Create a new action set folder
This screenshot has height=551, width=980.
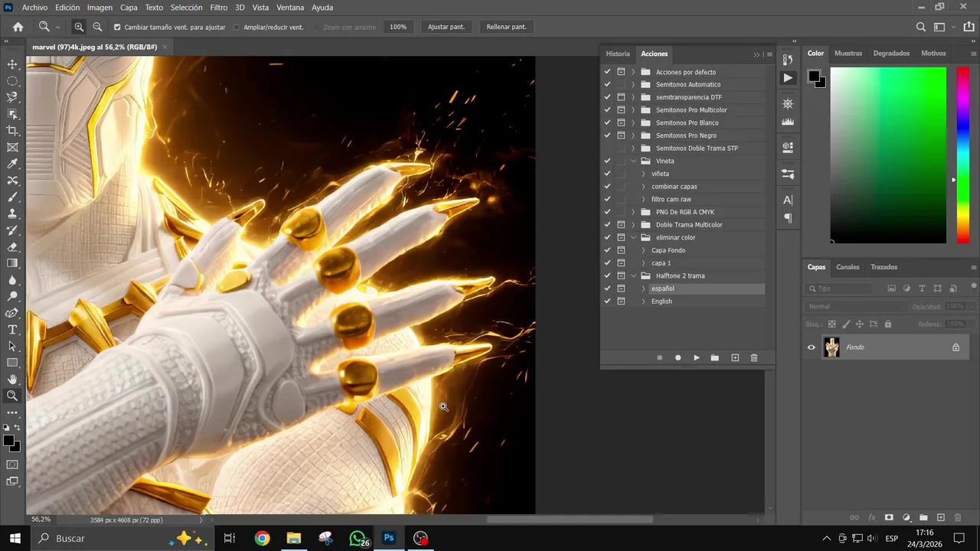(714, 358)
